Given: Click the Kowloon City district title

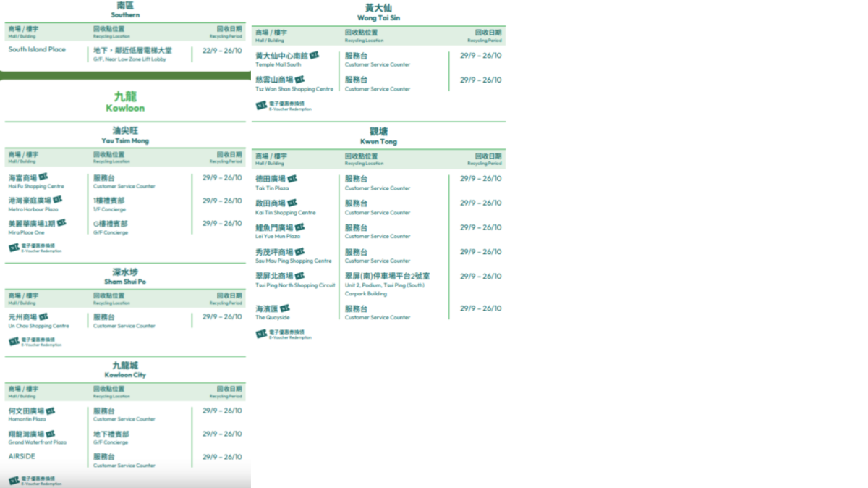Looking at the screenshot, I should click(125, 370).
